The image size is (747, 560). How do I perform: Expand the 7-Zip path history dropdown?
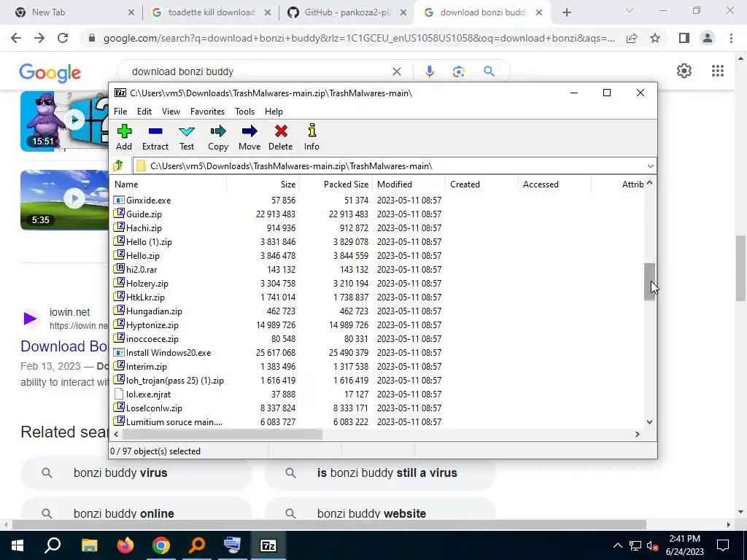tap(650, 166)
